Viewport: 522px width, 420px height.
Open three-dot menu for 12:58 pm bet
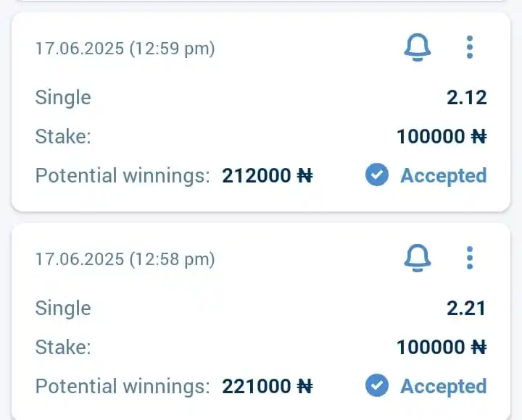[x=470, y=258]
